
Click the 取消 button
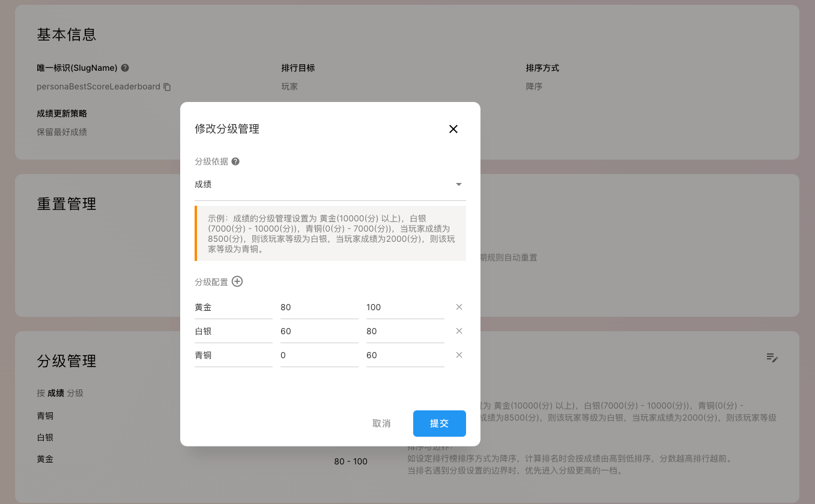point(381,424)
